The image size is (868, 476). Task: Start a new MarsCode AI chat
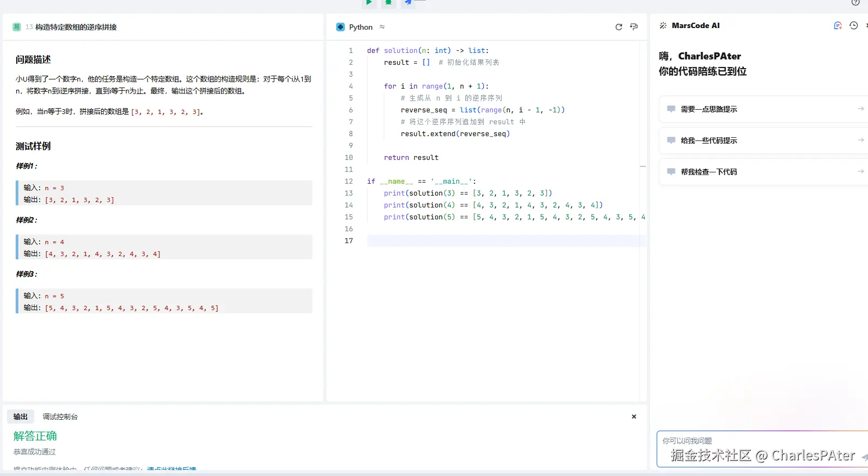pos(838,25)
